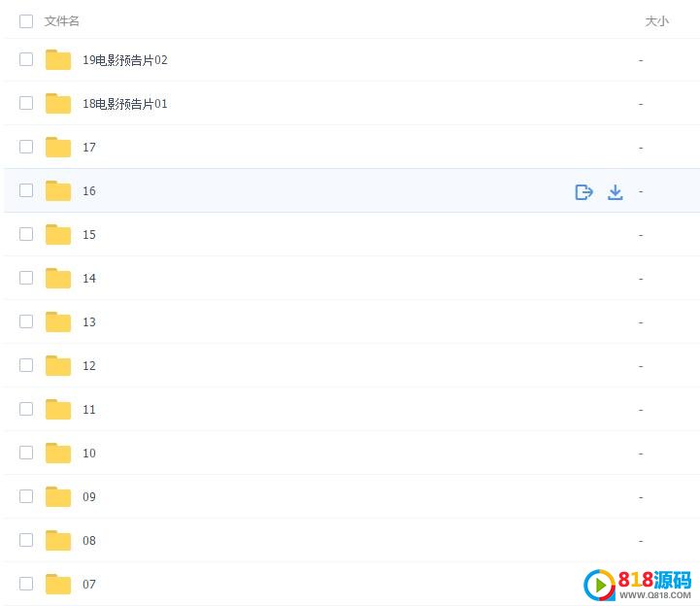Click the share icon on row 16
Screen dimensions: 700x606
coord(583,192)
